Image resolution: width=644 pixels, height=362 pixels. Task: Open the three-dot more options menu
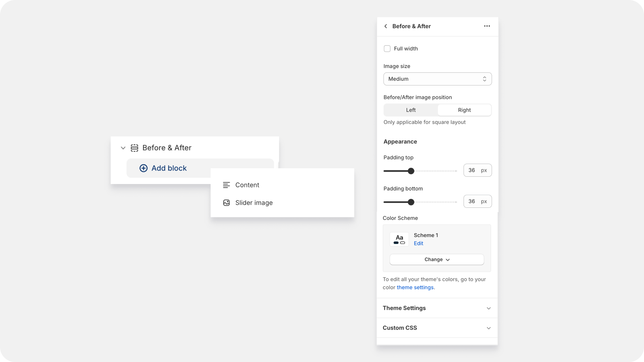pyautogui.click(x=487, y=26)
